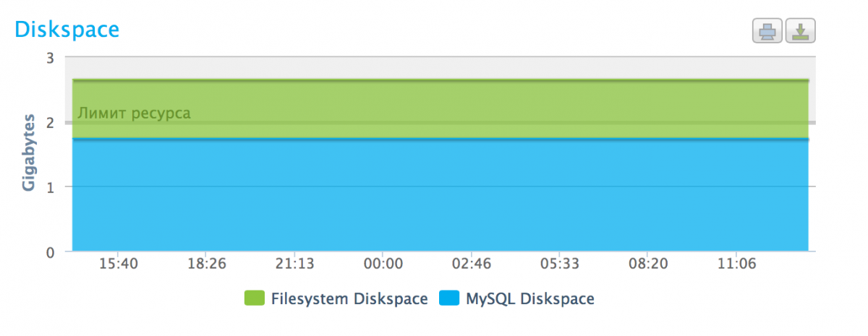Click the Gigabytes y-axis title
Viewport: 868px width, 336px height.
click(29, 152)
